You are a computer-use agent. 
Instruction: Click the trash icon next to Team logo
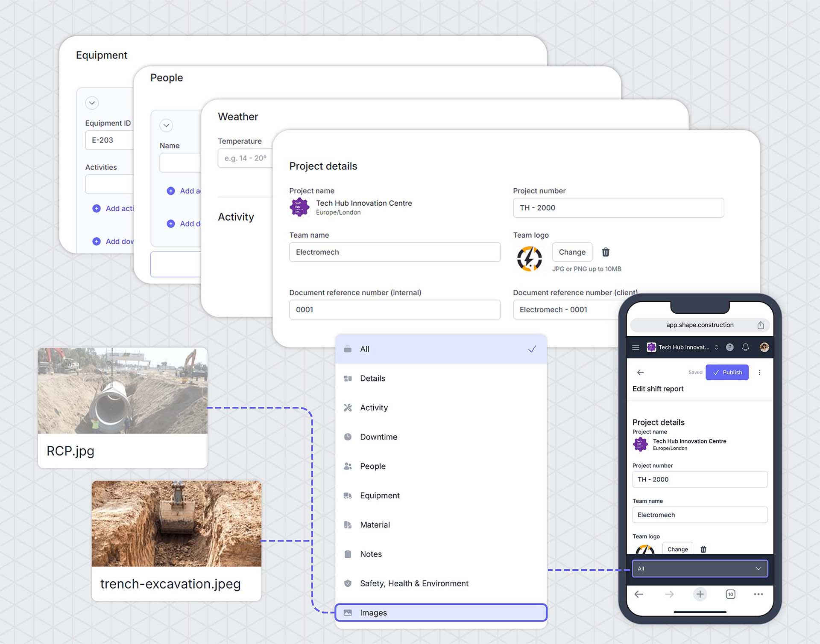[606, 252]
